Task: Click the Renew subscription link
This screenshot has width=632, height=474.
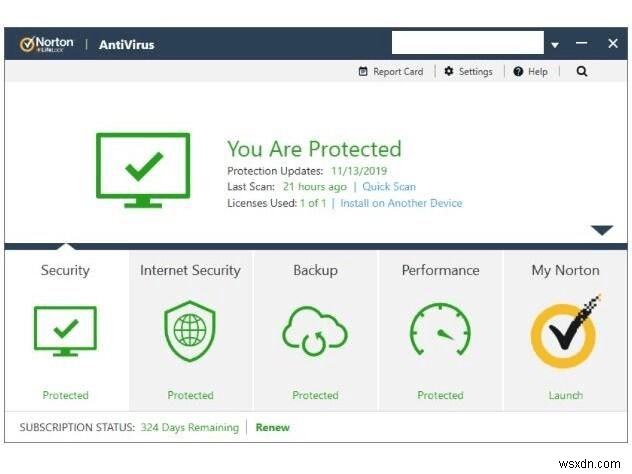Action: pyautogui.click(x=272, y=427)
